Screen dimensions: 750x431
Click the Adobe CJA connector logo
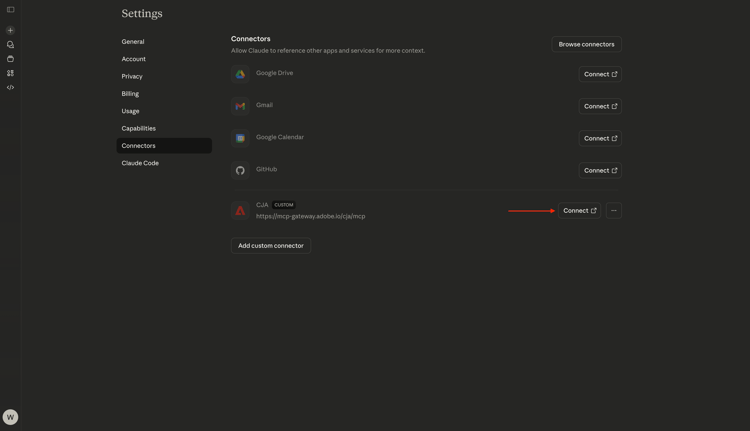point(240,210)
